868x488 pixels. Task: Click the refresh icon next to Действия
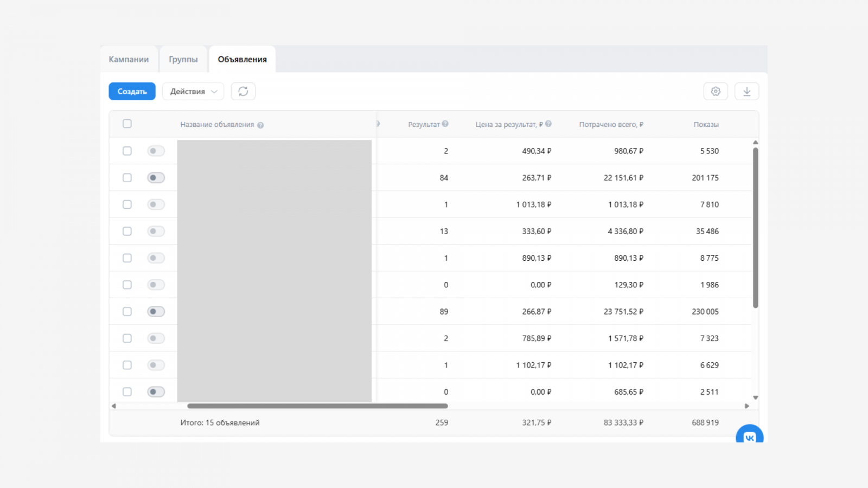(243, 91)
